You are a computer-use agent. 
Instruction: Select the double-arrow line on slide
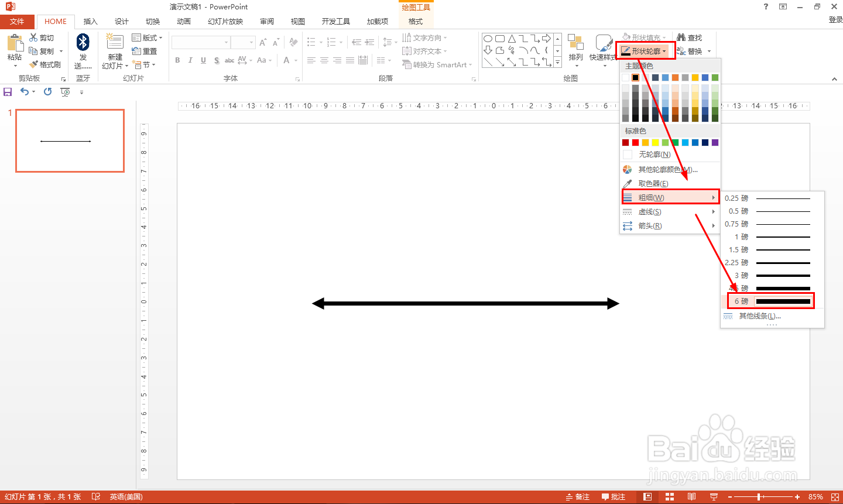pos(465,303)
